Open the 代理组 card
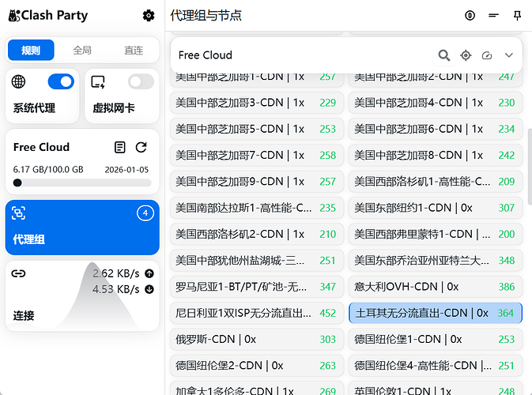 (82, 228)
